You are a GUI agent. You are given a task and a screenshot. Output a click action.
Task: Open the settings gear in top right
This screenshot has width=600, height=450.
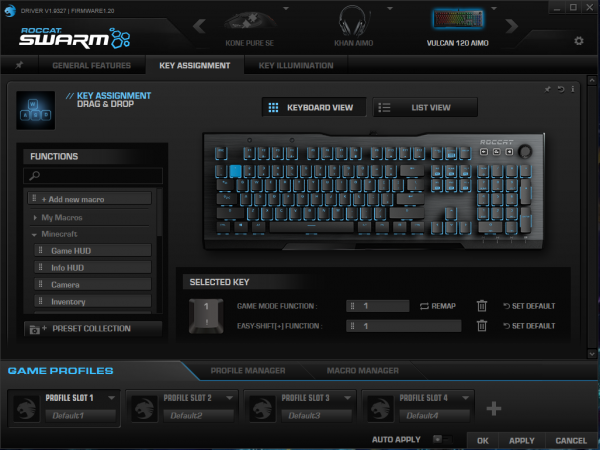[x=579, y=41]
